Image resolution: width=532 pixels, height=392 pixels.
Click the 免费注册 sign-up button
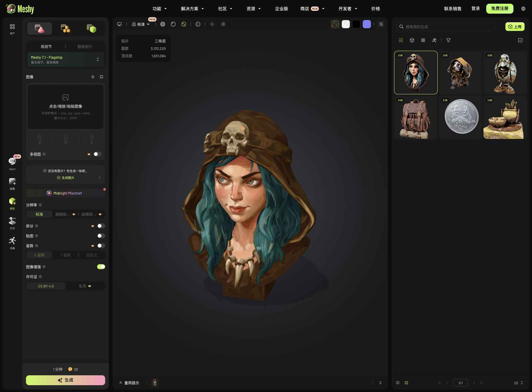pos(500,9)
